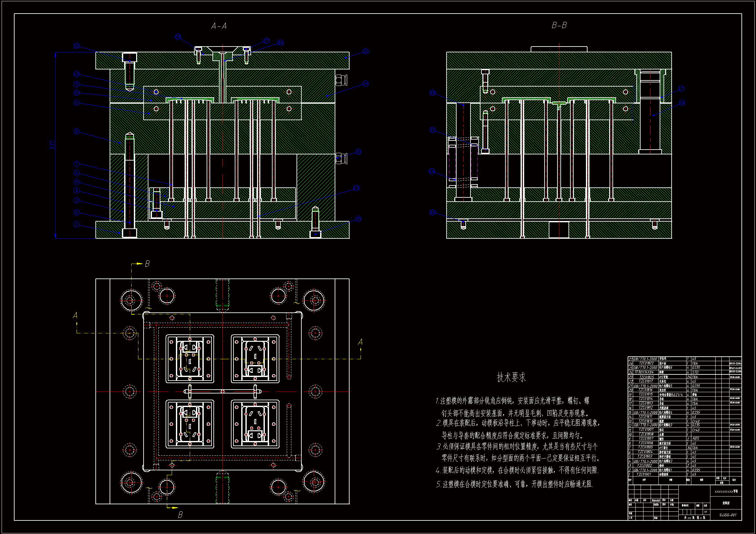The image size is (756, 534).
Task: Select the SJJSG-001 drawing number cell
Action: 728,515
